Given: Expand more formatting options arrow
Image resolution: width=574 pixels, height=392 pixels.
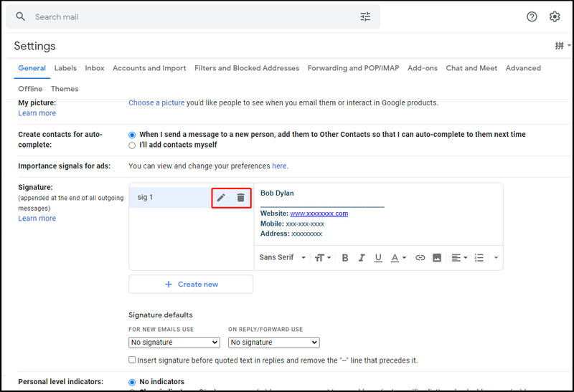Looking at the screenshot, I should point(496,258).
